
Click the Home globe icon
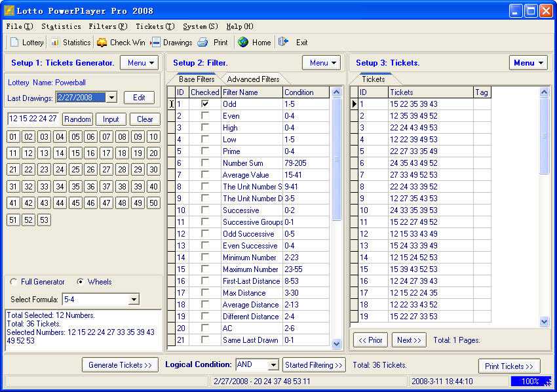pyautogui.click(x=243, y=42)
